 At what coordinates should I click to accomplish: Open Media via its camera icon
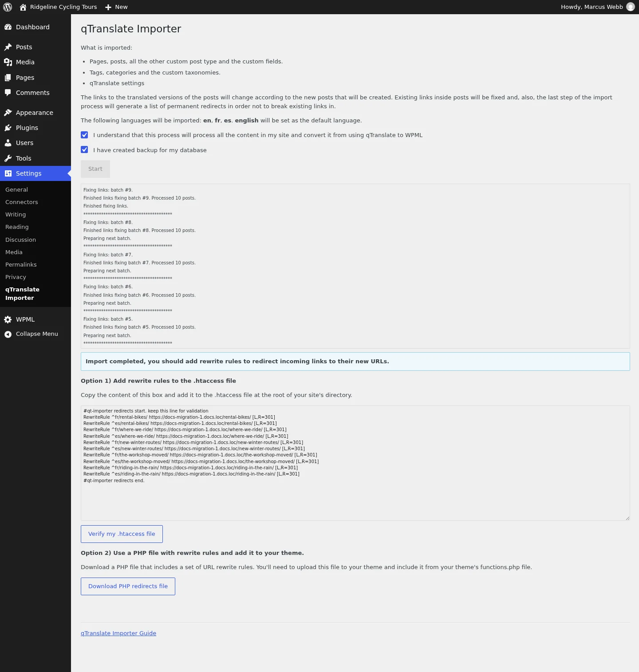pyautogui.click(x=8, y=62)
